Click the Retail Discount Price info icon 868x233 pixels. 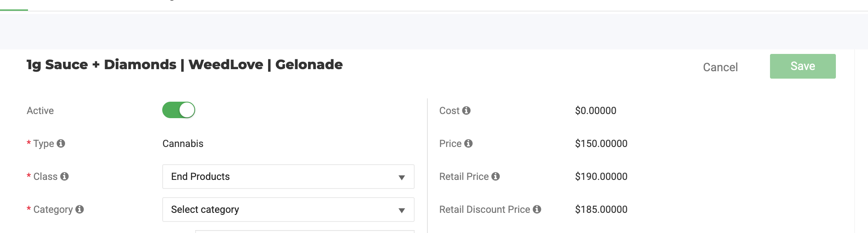click(x=537, y=209)
